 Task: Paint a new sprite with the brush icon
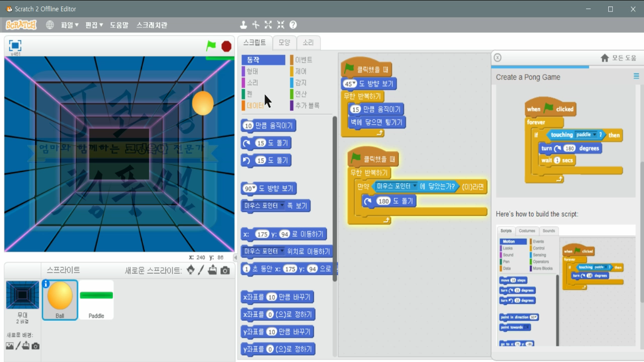201,269
